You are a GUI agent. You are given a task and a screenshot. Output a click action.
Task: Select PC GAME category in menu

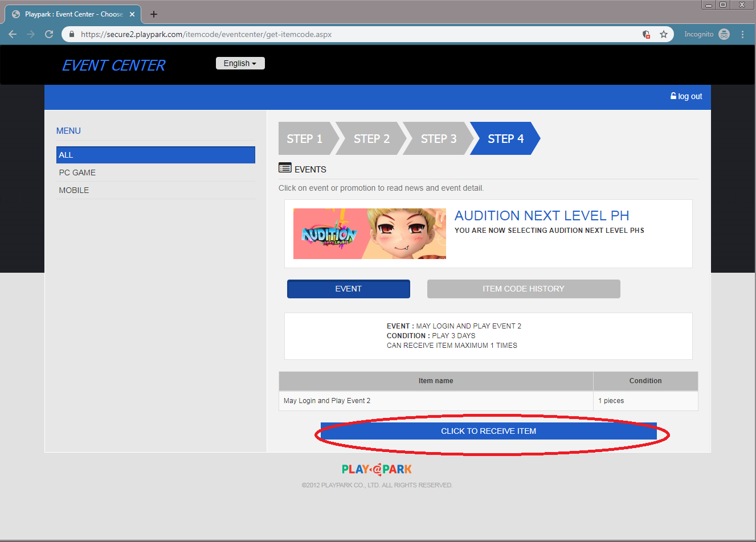(77, 173)
